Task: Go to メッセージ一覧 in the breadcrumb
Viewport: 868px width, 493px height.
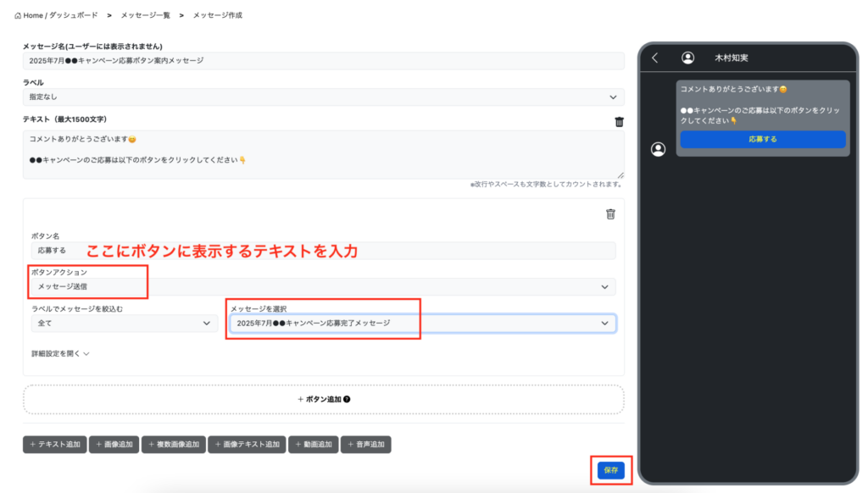Action: click(145, 15)
